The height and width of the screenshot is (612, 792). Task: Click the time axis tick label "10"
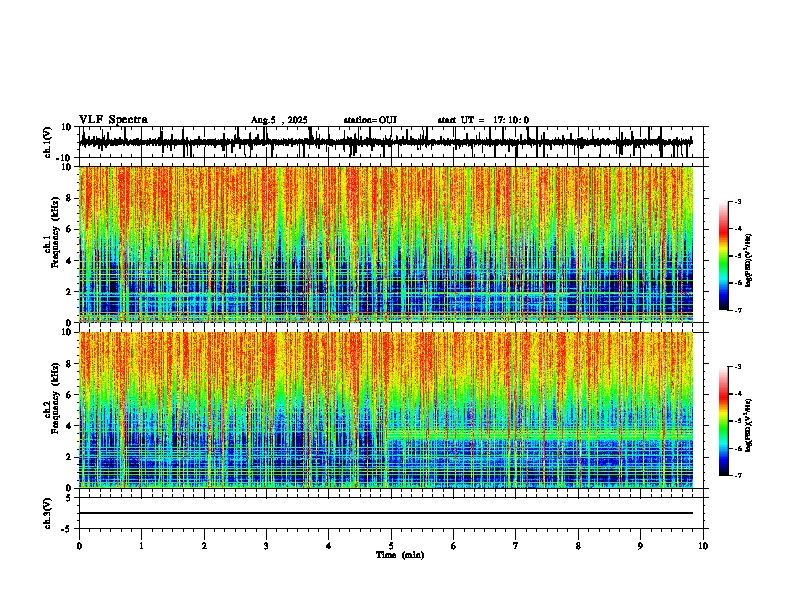(703, 546)
